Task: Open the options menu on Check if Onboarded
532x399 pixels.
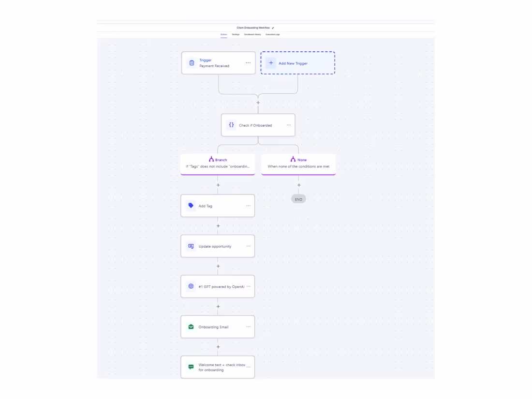Action: coord(289,125)
